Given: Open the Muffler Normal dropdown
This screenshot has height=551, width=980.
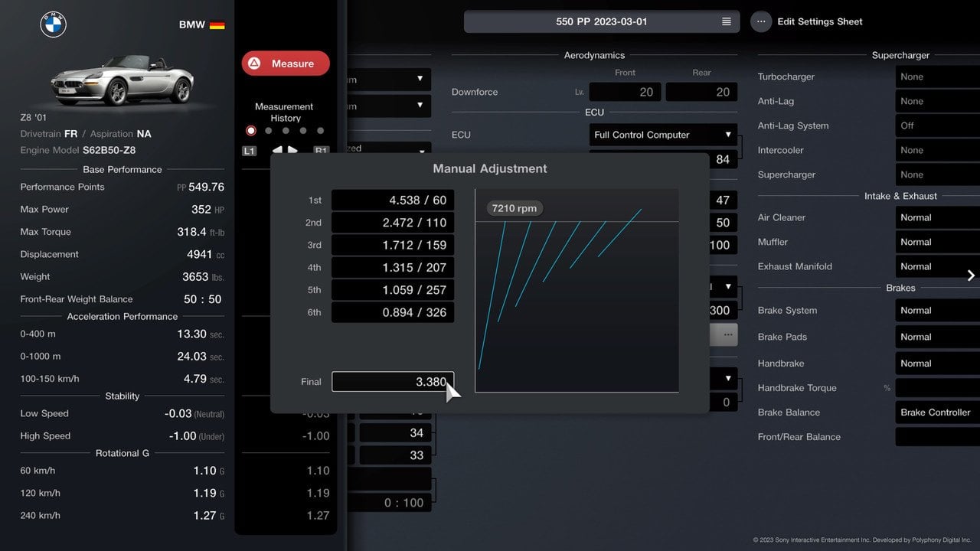Looking at the screenshot, I should pyautogui.click(x=937, y=242).
